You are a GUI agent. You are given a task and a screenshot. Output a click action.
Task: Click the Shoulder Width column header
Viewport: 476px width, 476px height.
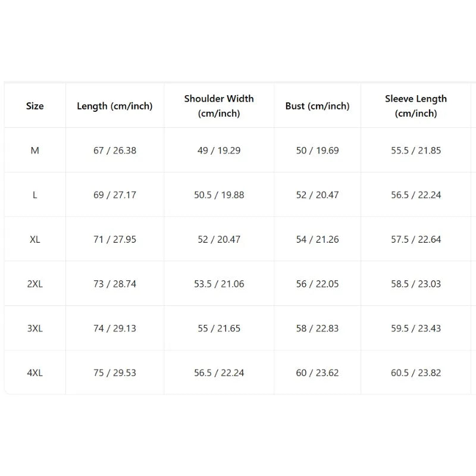(x=219, y=106)
